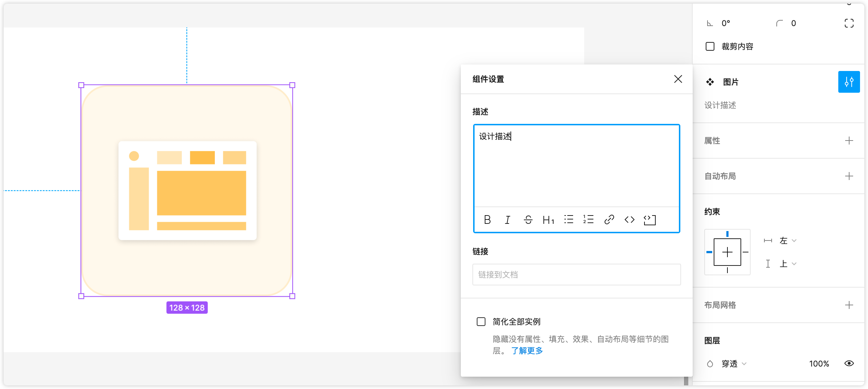This screenshot has width=868, height=389.
Task: Click the blue component settings icon
Action: [x=849, y=82]
